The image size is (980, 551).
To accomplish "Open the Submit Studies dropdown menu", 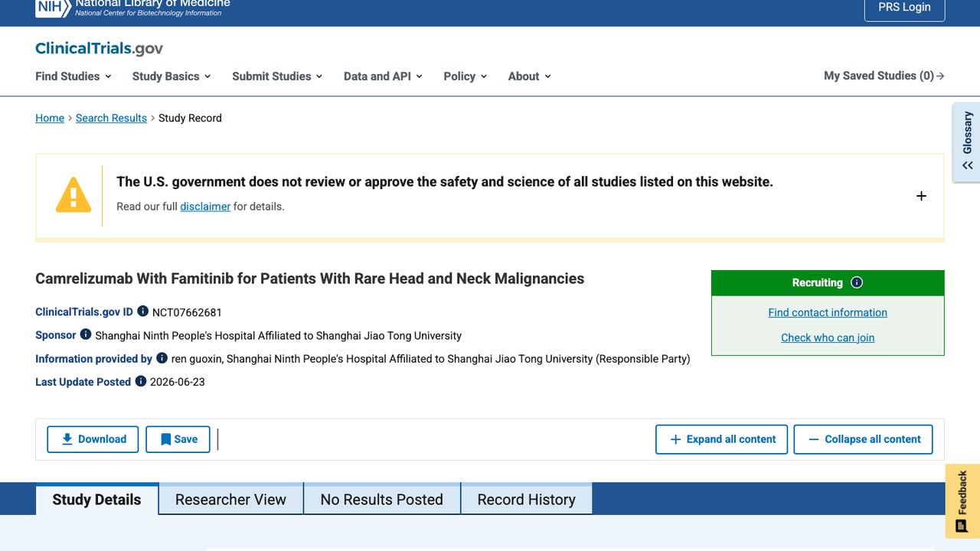I will [x=277, y=76].
